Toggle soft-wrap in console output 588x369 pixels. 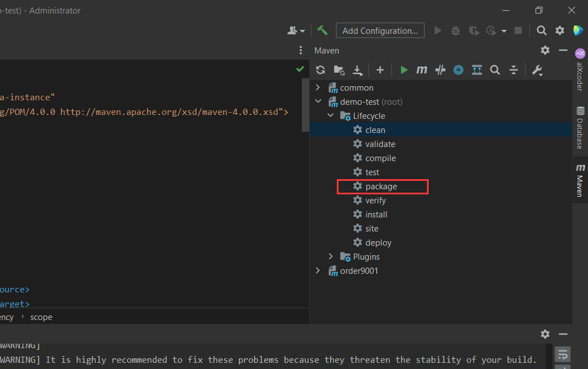(x=563, y=354)
